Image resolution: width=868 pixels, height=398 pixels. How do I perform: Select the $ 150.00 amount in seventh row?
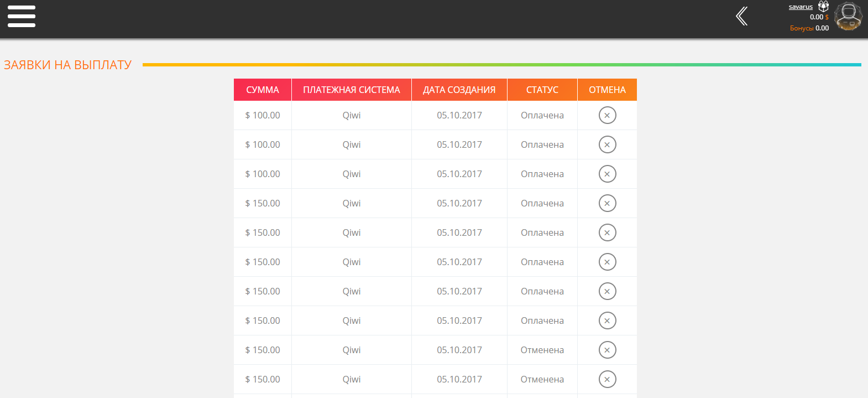point(263,291)
